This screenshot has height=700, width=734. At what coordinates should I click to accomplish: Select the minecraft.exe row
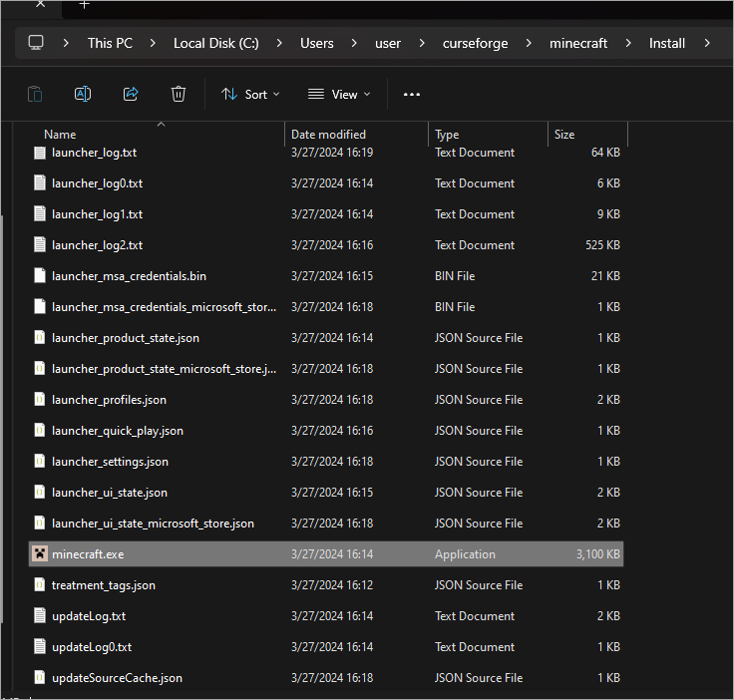tap(326, 554)
